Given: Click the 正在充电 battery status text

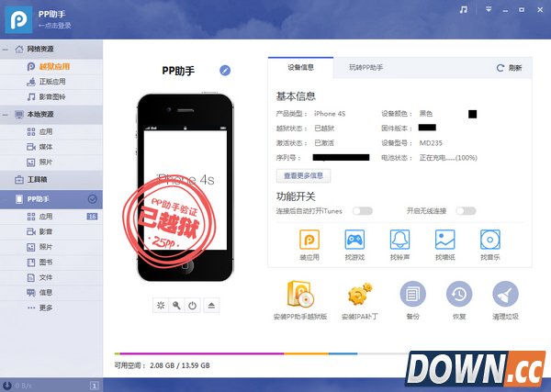Looking at the screenshot, I should [x=448, y=158].
